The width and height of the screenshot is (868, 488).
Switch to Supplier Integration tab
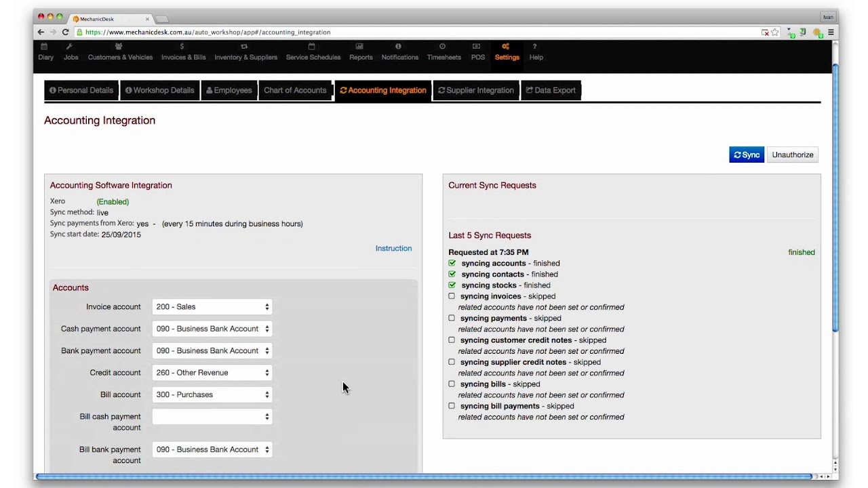coord(476,90)
